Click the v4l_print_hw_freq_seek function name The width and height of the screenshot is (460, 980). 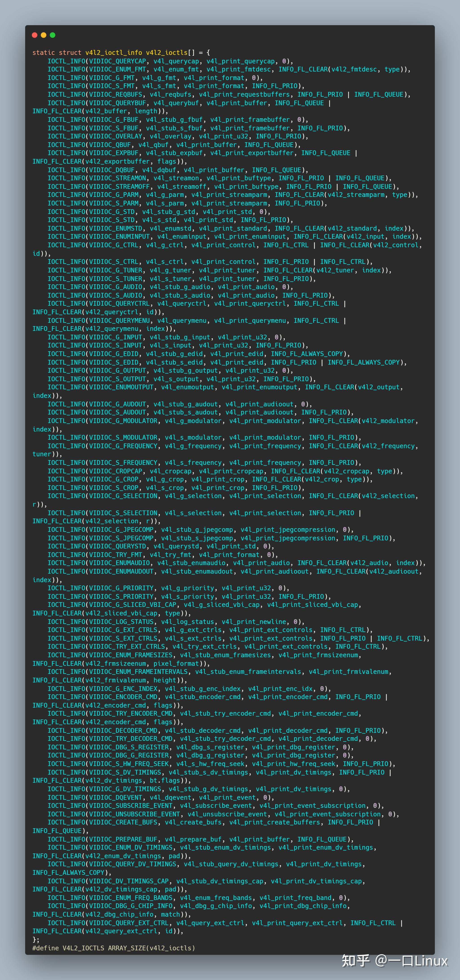(294, 764)
